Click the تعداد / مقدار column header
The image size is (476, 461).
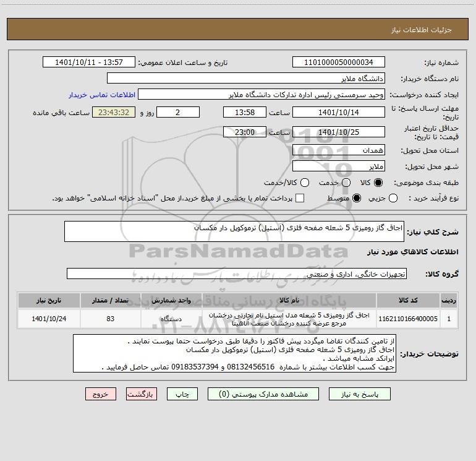coord(110,300)
